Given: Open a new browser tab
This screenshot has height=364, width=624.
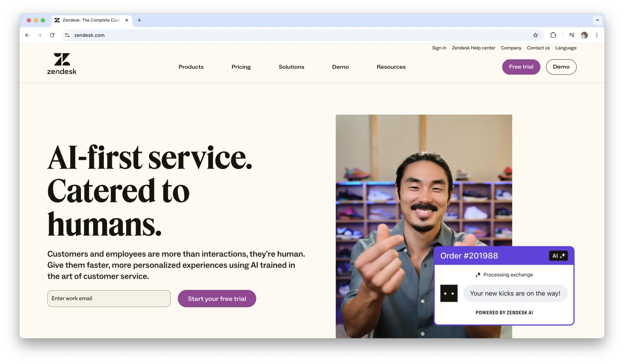Looking at the screenshot, I should [139, 20].
